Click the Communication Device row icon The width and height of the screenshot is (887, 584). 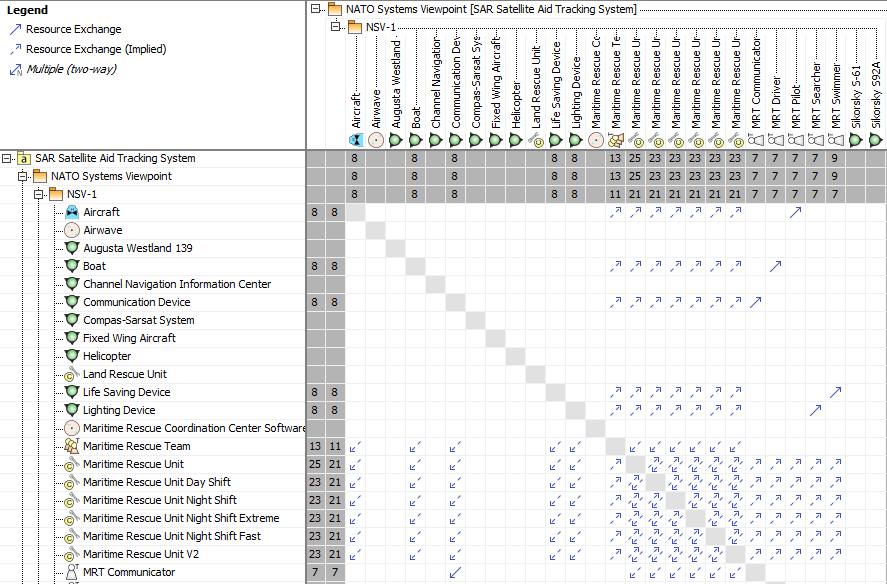(72, 302)
